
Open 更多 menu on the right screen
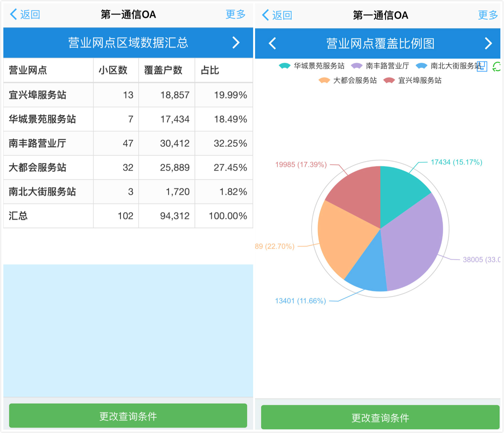(488, 15)
